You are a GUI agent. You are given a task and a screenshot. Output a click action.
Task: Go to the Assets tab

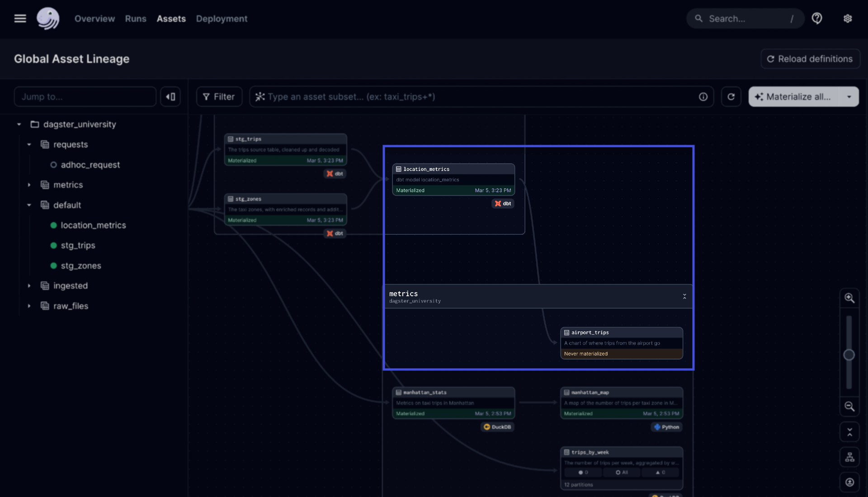point(171,19)
